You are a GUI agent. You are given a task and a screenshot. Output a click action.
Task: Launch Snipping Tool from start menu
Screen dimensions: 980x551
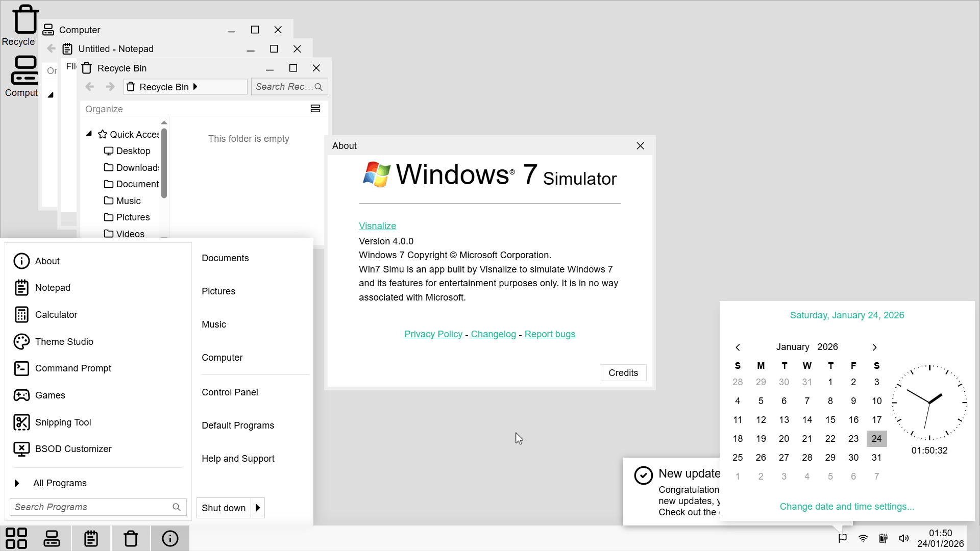click(63, 422)
